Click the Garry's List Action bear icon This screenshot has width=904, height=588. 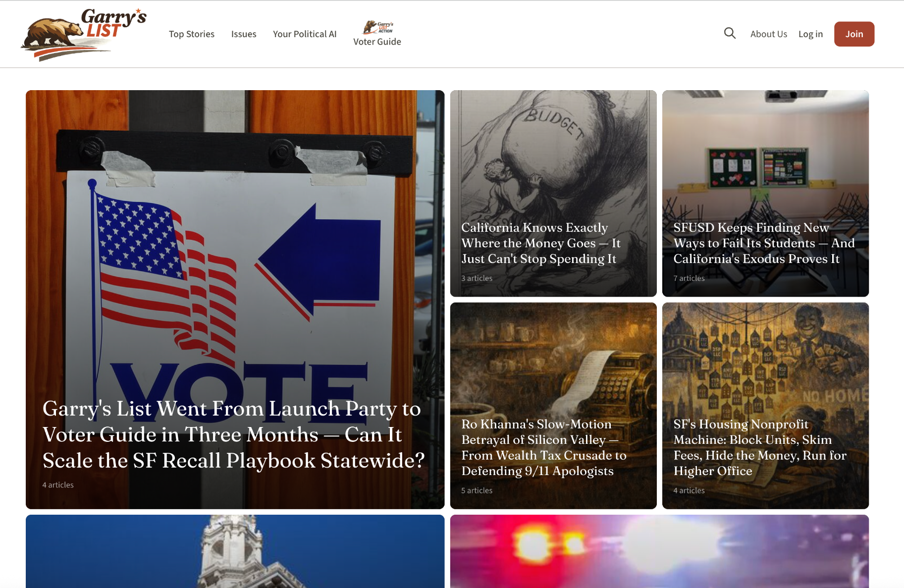[x=378, y=27]
